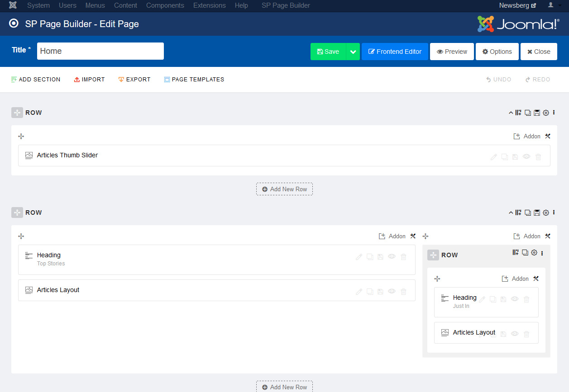Click the Title input field

click(x=100, y=51)
